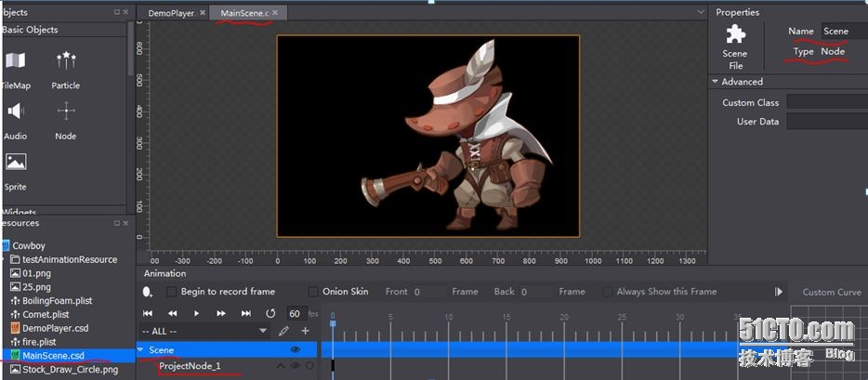Viewport: 868px width, 380px height.
Task: Float the Resources panel using square icon
Action: (x=117, y=223)
